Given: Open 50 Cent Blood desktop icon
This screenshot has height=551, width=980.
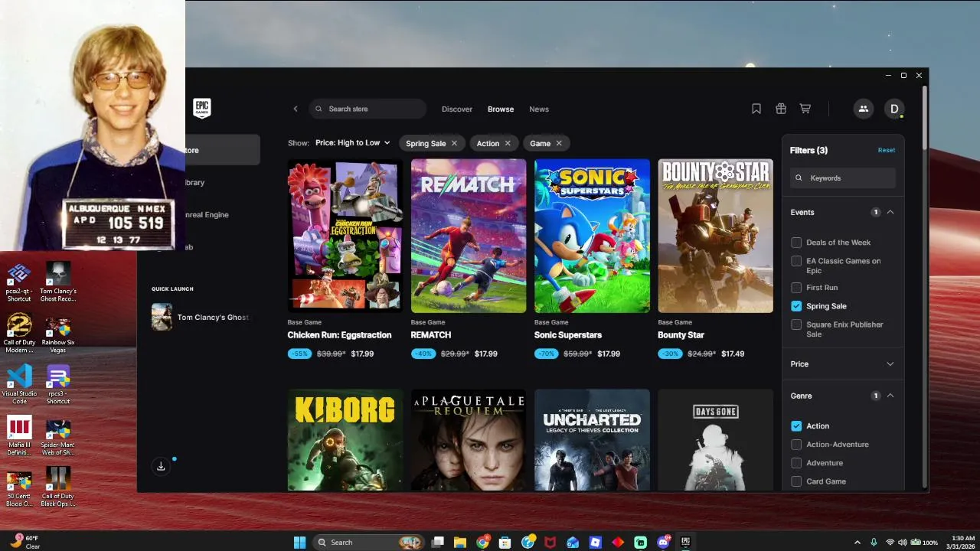Looking at the screenshot, I should coord(19,487).
